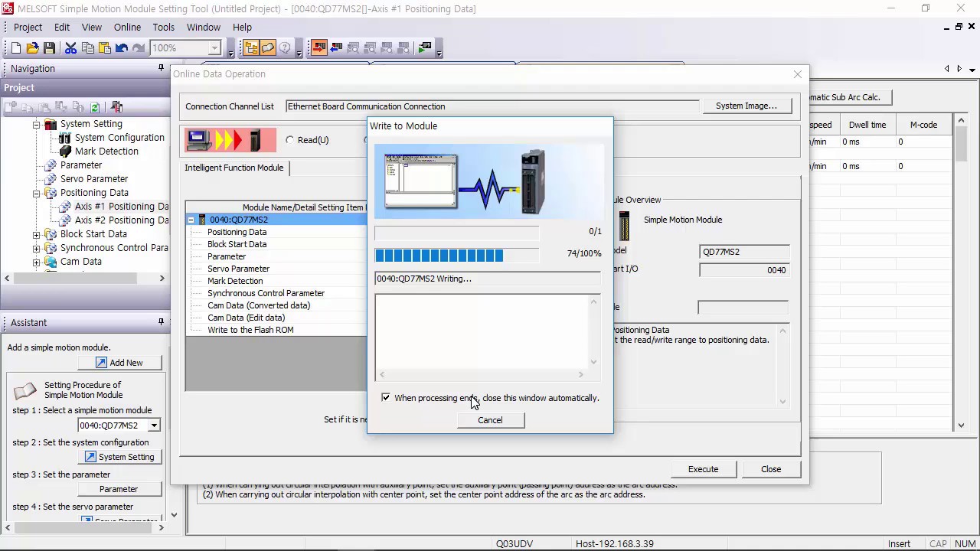Image resolution: width=980 pixels, height=551 pixels.
Task: Collapse the Positioning Data tree node
Action: click(36, 193)
